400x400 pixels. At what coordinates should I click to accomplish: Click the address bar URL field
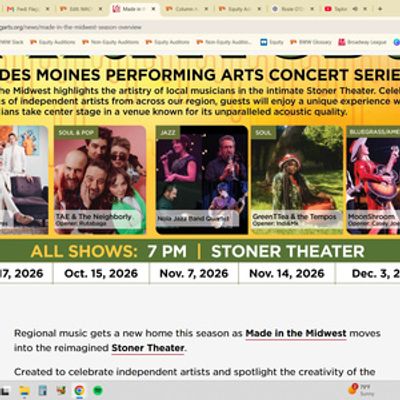tap(200, 27)
